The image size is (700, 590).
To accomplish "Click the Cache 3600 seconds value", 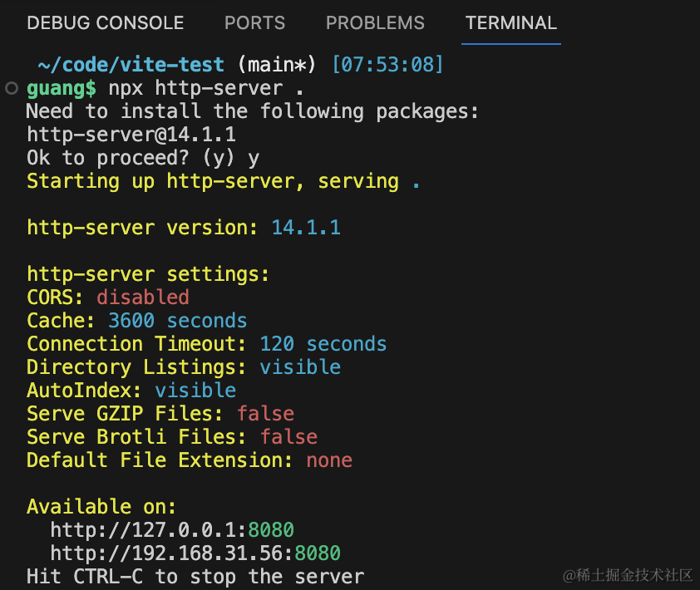I will (177, 321).
